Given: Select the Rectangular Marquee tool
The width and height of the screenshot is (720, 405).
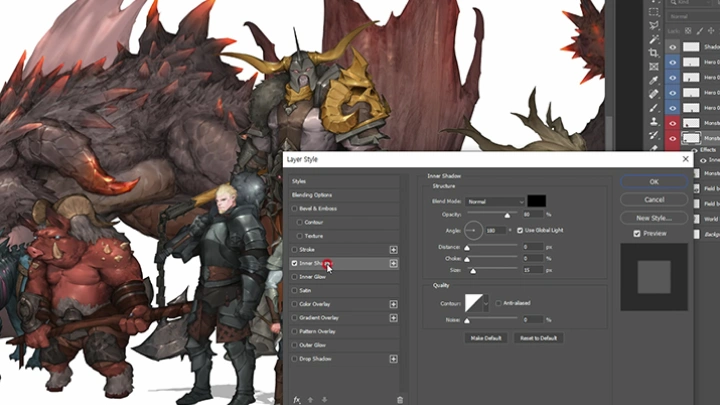Looking at the screenshot, I should click(654, 12).
